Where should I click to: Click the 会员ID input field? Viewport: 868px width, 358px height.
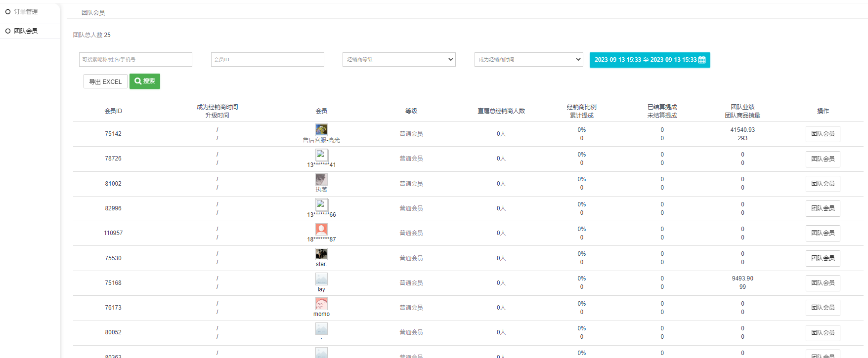[267, 60]
